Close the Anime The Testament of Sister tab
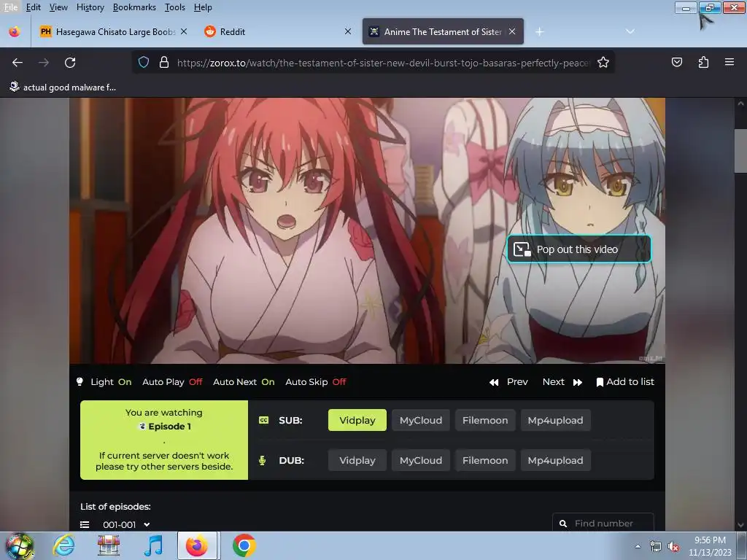The height and width of the screenshot is (560, 747). tap(512, 31)
